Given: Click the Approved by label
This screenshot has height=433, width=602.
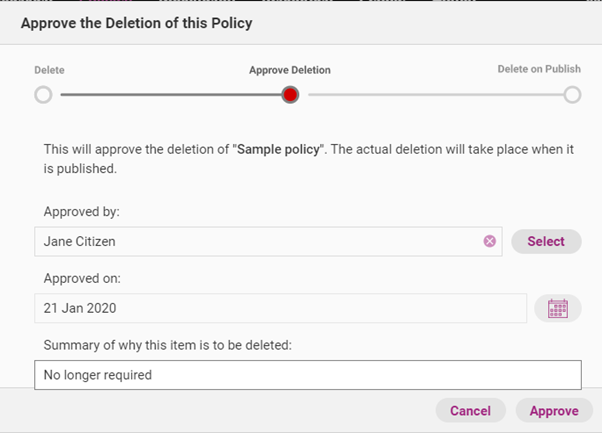Looking at the screenshot, I should [x=82, y=212].
